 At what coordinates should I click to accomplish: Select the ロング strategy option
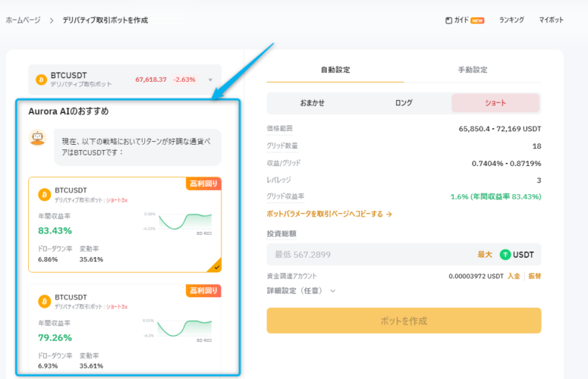[404, 103]
